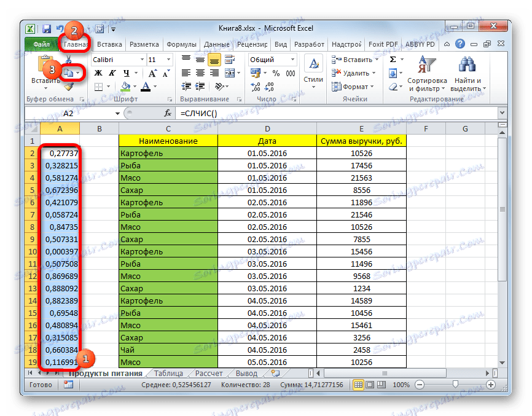Open the Общий number format dropdown
Viewport: 532px width, 416px height.
click(291, 59)
